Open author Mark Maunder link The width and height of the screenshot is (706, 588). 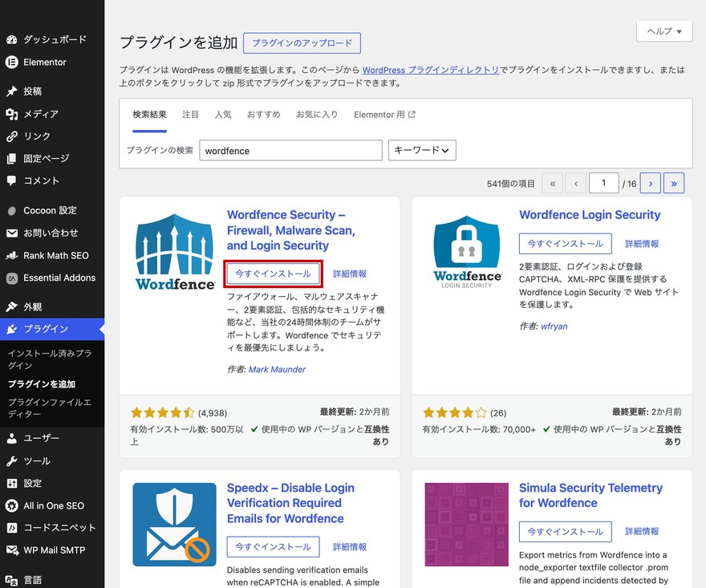point(277,369)
